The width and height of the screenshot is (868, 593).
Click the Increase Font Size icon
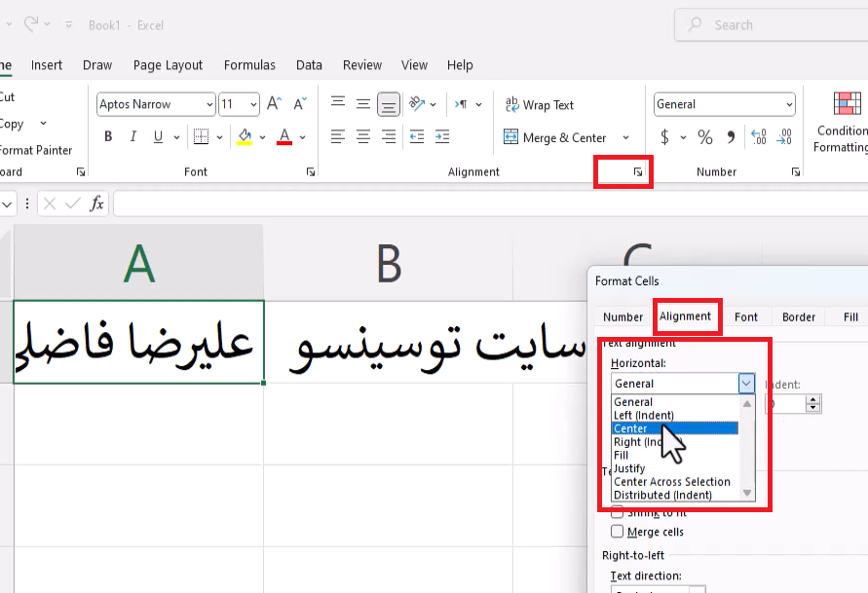coord(274,104)
